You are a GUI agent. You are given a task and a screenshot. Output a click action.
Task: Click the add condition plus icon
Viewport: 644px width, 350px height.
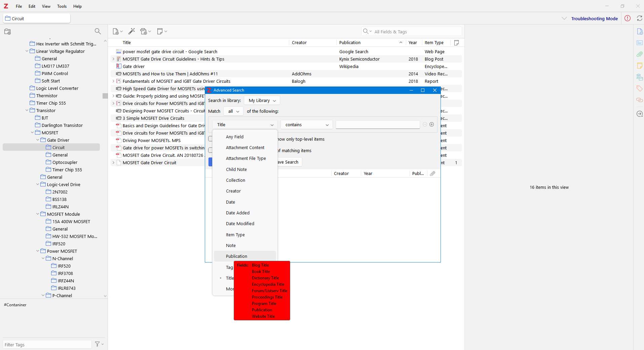(x=431, y=125)
